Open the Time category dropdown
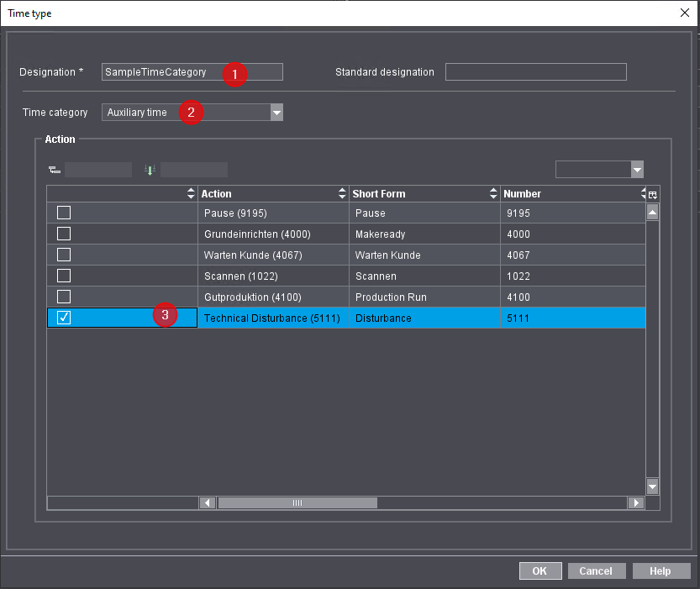700x589 pixels. pyautogui.click(x=276, y=112)
